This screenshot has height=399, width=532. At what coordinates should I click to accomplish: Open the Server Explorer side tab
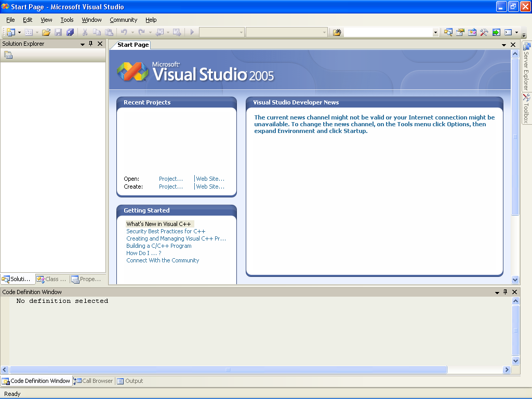(526, 66)
